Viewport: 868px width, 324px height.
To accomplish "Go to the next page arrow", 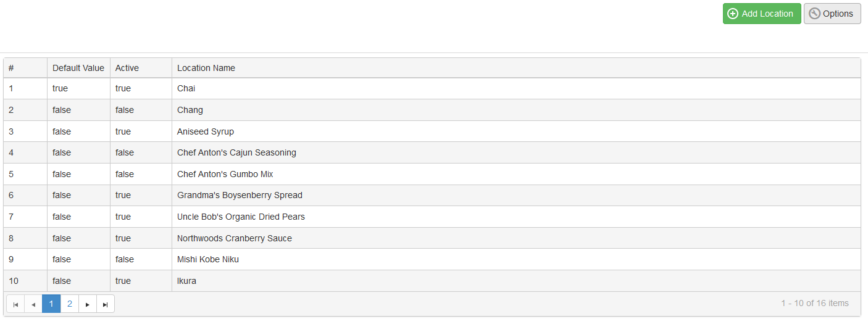I will pos(88,304).
